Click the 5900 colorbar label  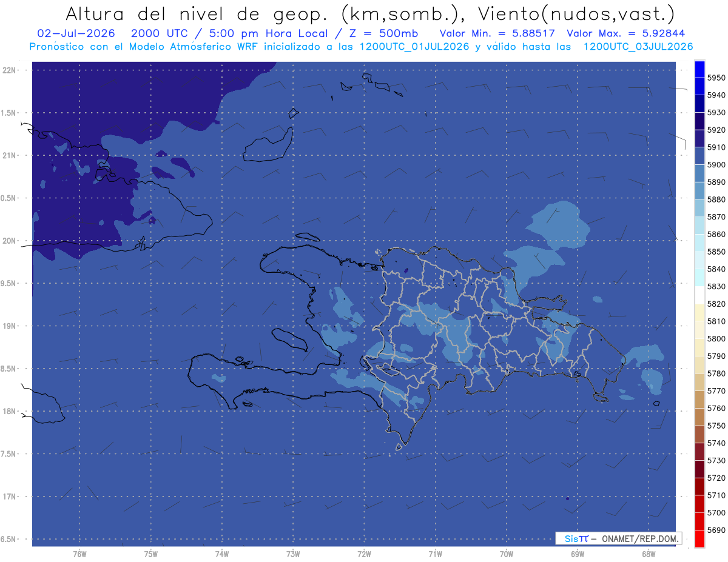(716, 164)
